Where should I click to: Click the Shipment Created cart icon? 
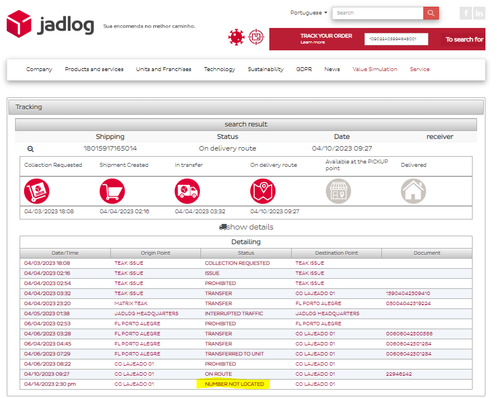pyautogui.click(x=112, y=191)
